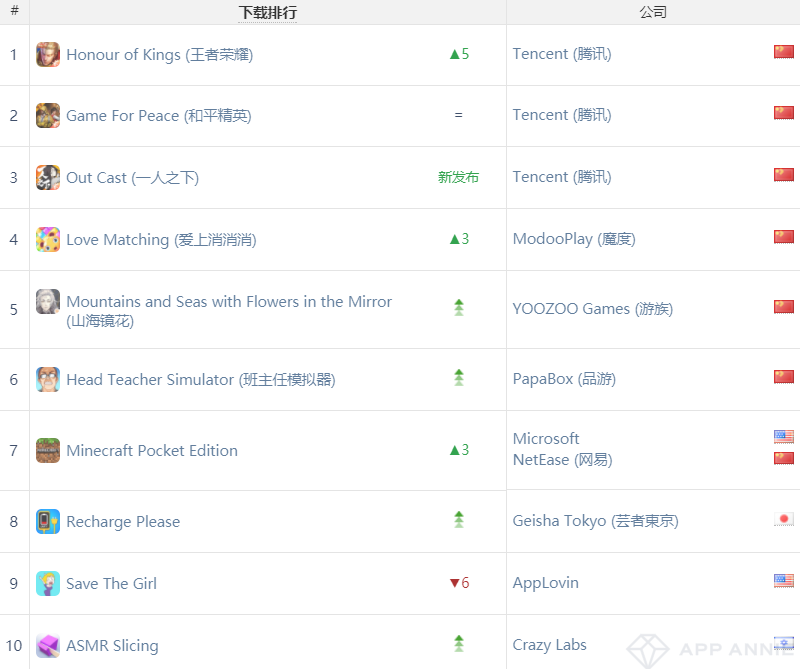Open Tencent company link in row 1
Screen dimensions: 802x669
(562, 54)
